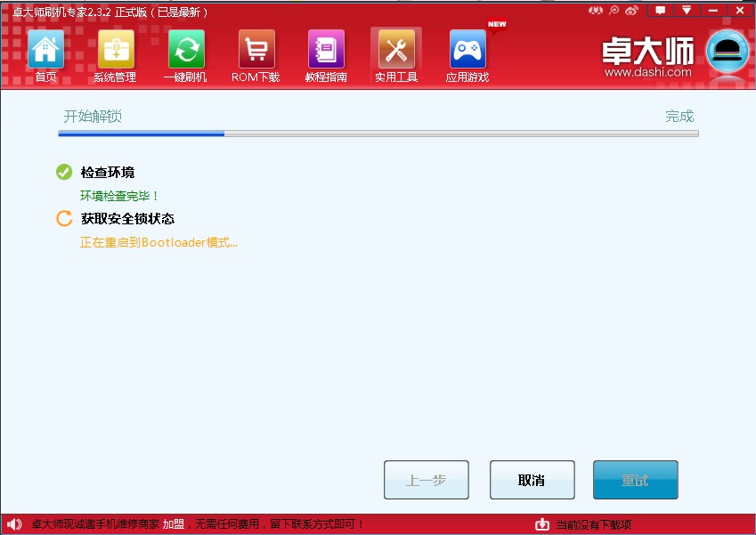Screen dimensions: 756x535
Task: Click the 检查环境 step title
Action: click(x=108, y=172)
